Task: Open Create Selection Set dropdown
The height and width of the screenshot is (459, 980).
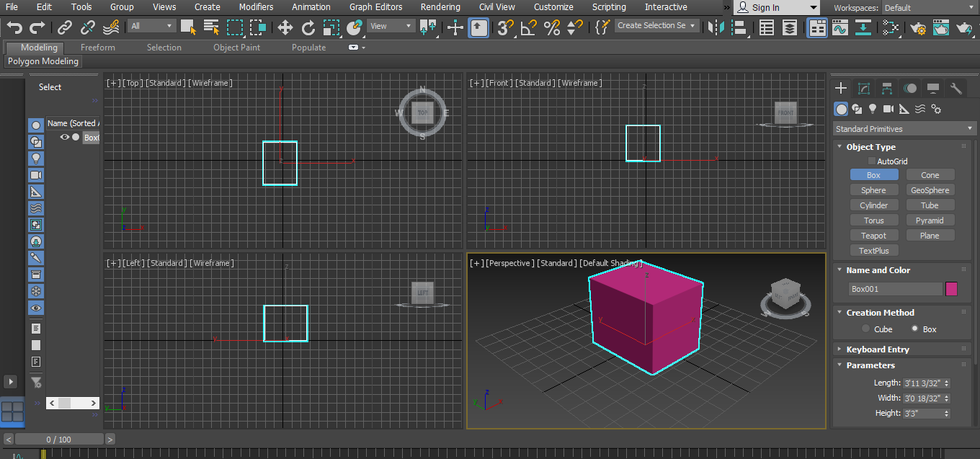Action: [657, 25]
